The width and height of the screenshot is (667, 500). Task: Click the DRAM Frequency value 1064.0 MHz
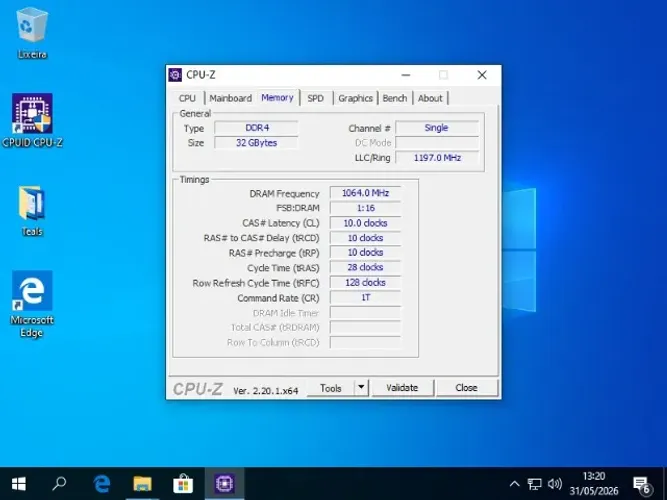tap(365, 193)
